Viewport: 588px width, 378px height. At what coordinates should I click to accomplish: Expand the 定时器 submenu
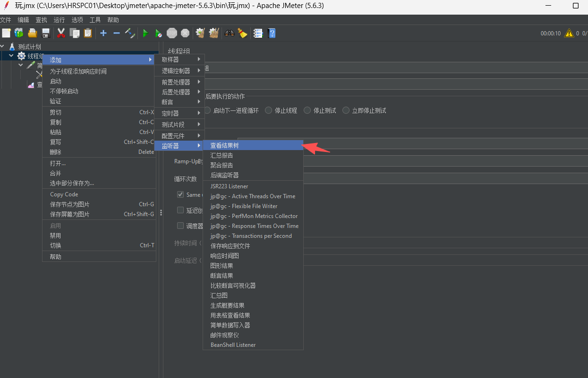coord(179,113)
